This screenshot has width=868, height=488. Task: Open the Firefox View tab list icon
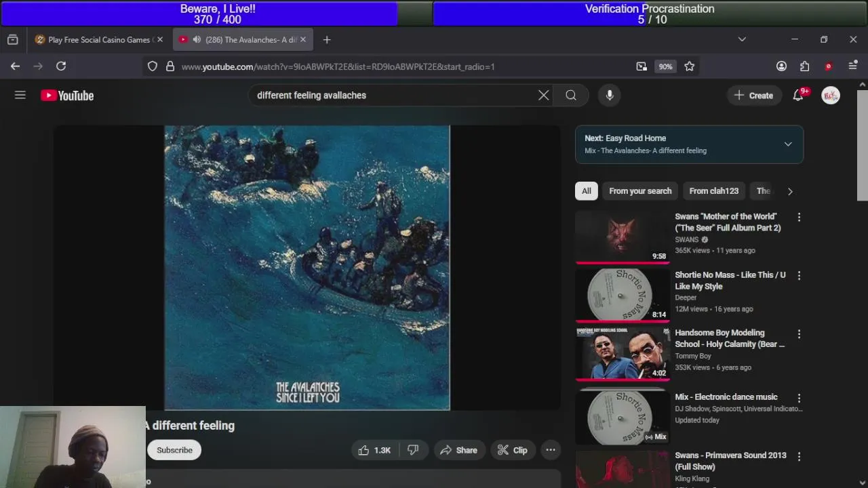tap(12, 40)
